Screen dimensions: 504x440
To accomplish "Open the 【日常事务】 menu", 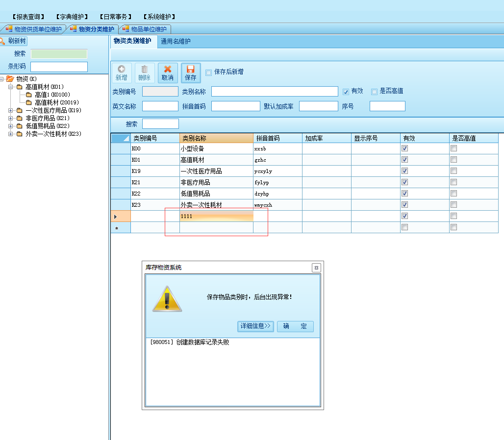I will 116,17.
